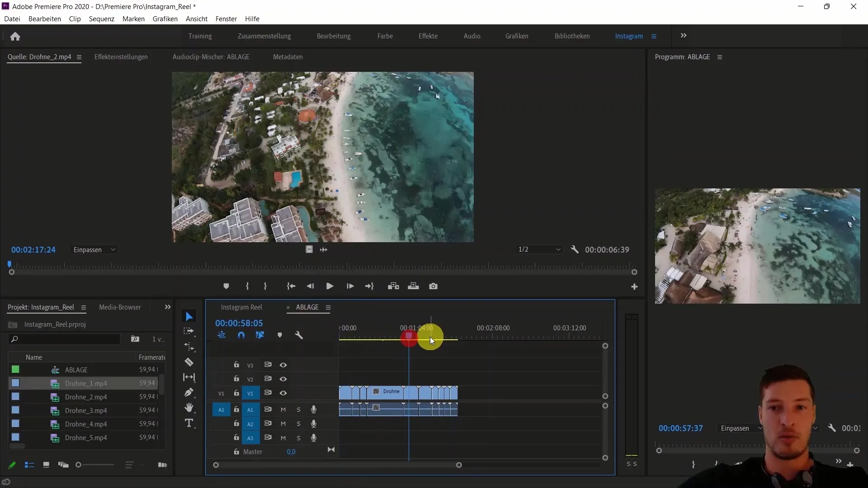Toggle V1 track visibility eye icon

click(283, 393)
